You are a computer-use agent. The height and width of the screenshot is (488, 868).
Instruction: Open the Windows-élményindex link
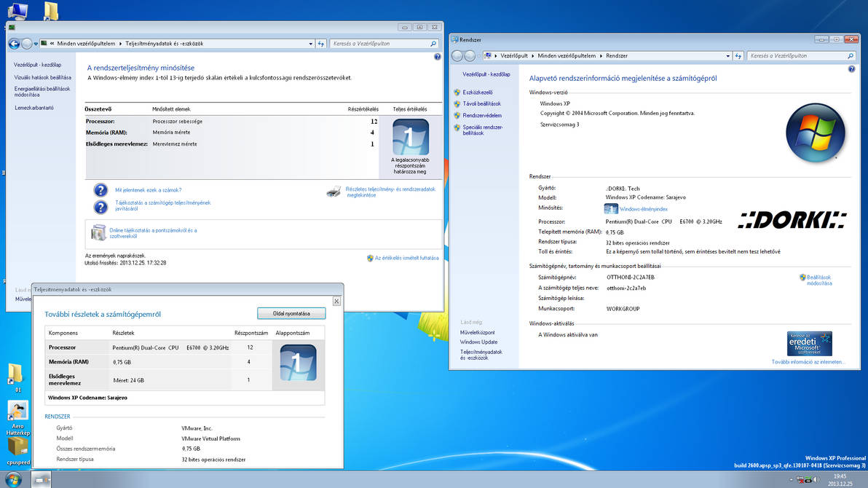643,209
